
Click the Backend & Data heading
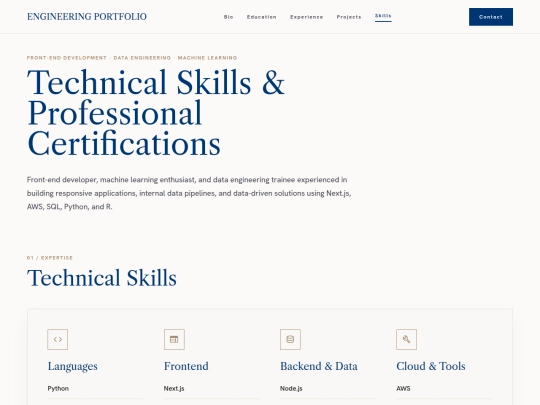click(x=319, y=366)
